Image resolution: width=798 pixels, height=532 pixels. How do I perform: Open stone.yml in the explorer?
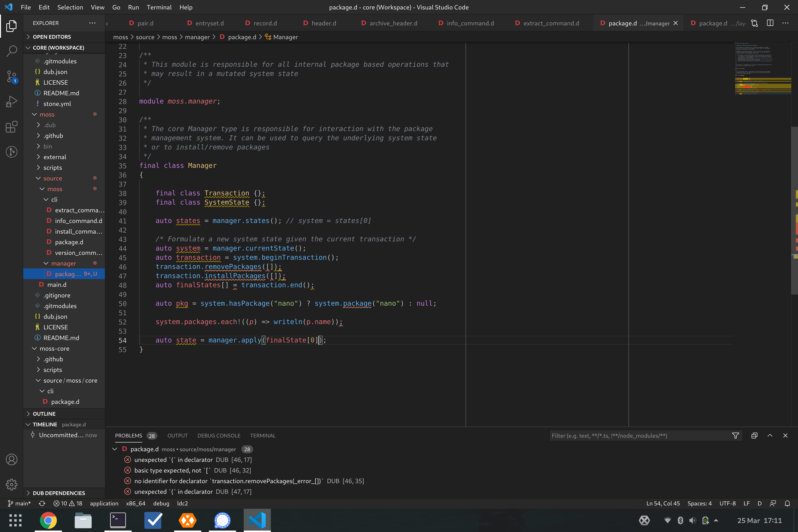click(64, 103)
